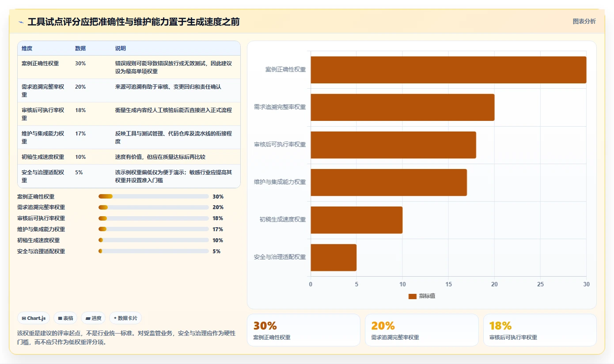Click the 案例正确性权重 chart bar

(448, 70)
